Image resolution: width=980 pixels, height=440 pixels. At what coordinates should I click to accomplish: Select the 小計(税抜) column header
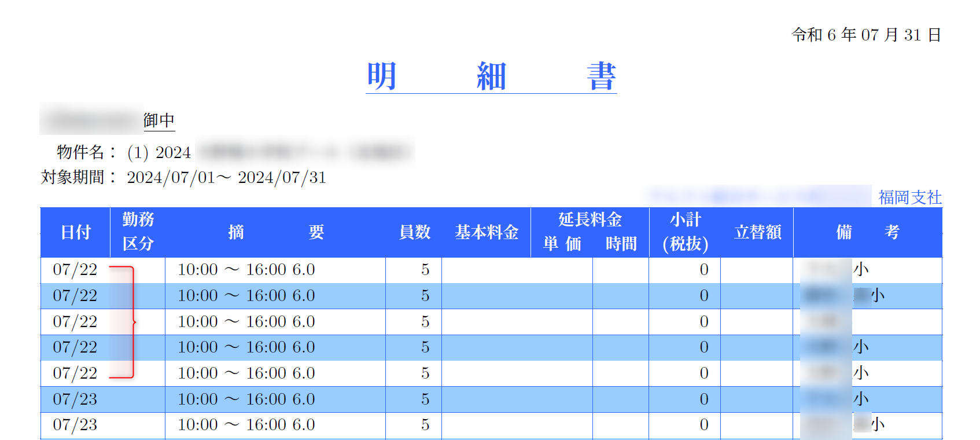tap(685, 232)
